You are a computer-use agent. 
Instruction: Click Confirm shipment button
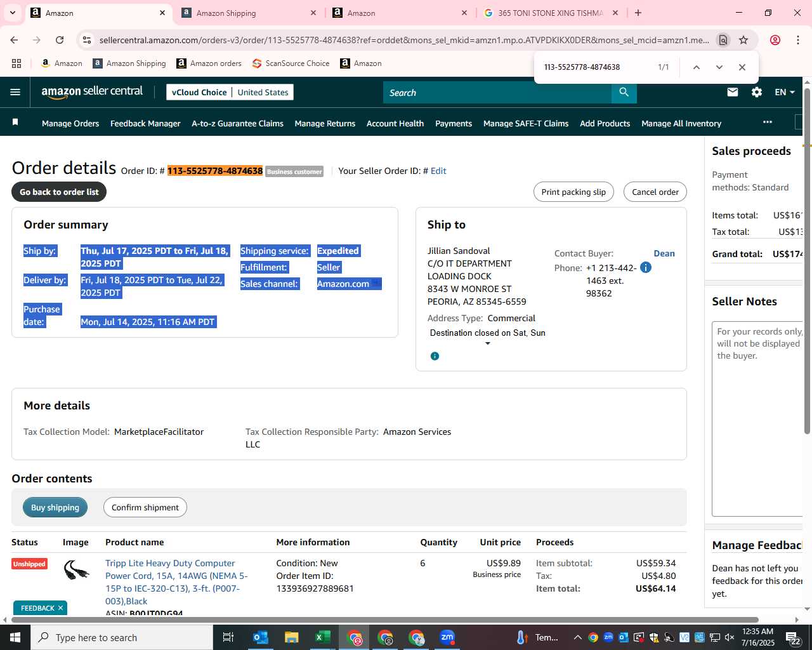[x=145, y=507]
